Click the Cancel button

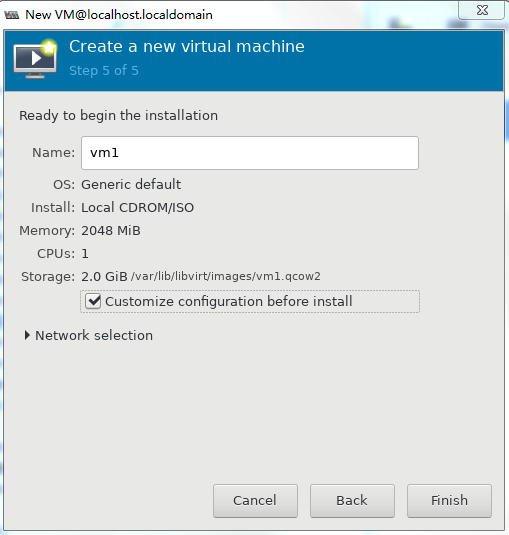255,501
